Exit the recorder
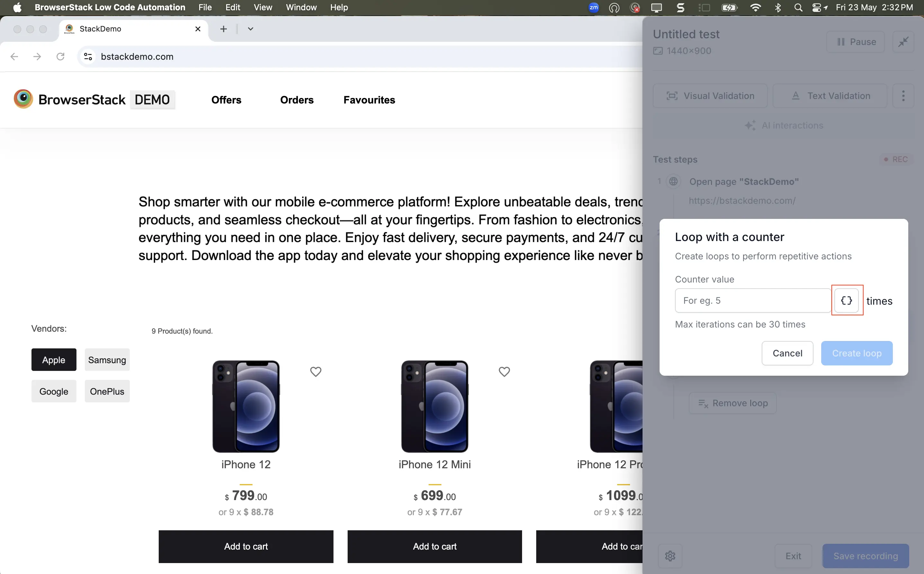 click(x=793, y=556)
